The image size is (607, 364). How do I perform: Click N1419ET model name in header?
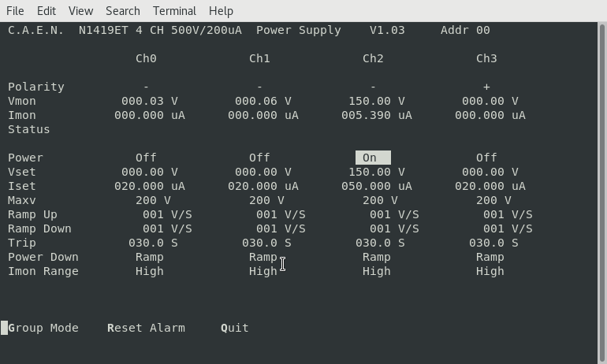(x=103, y=30)
